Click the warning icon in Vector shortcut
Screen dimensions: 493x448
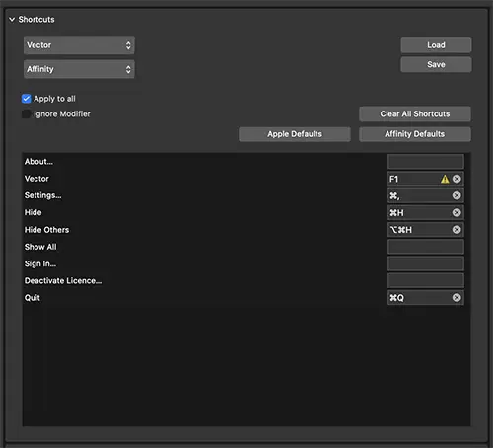tap(445, 179)
